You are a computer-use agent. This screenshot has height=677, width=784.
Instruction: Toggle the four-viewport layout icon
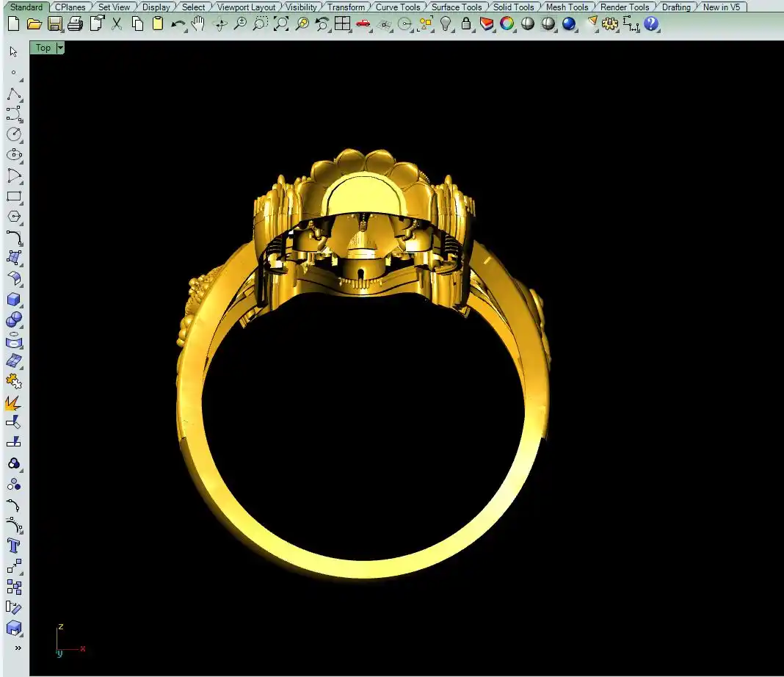343,23
